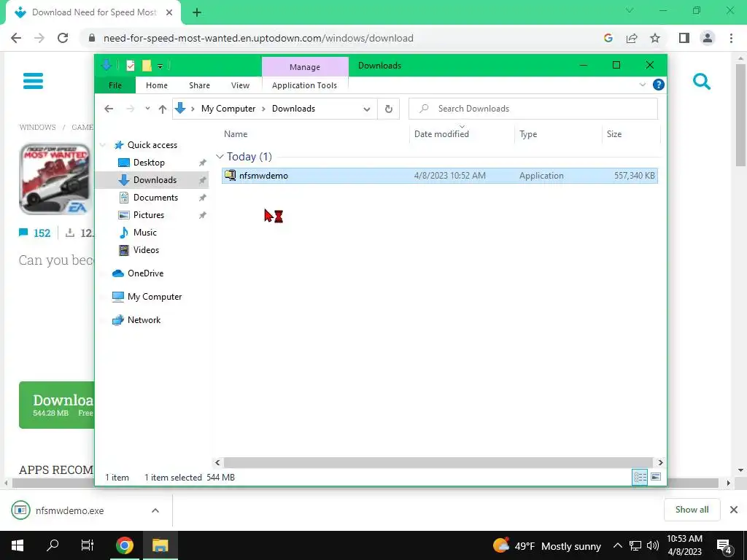Switch to Large icons view
This screenshot has height=560, width=747.
point(656,477)
